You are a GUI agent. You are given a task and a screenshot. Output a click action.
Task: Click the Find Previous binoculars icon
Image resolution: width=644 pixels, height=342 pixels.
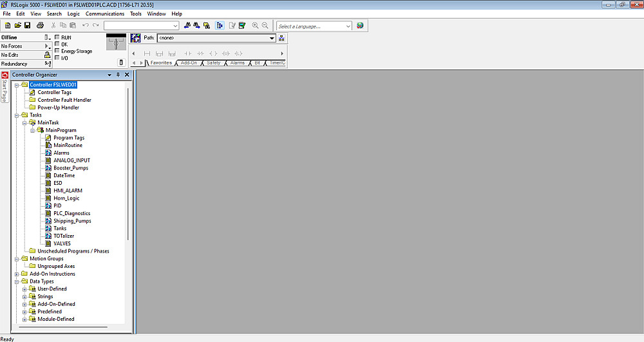coord(187,26)
